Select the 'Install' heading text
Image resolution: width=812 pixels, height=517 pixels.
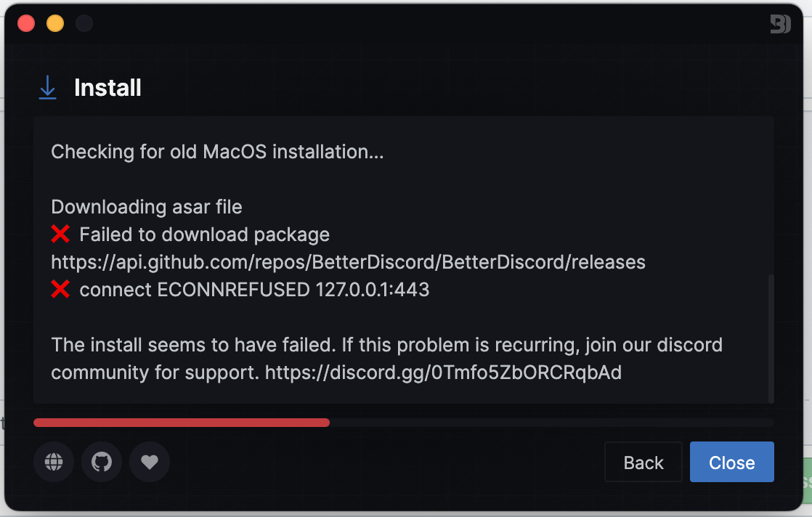[107, 87]
